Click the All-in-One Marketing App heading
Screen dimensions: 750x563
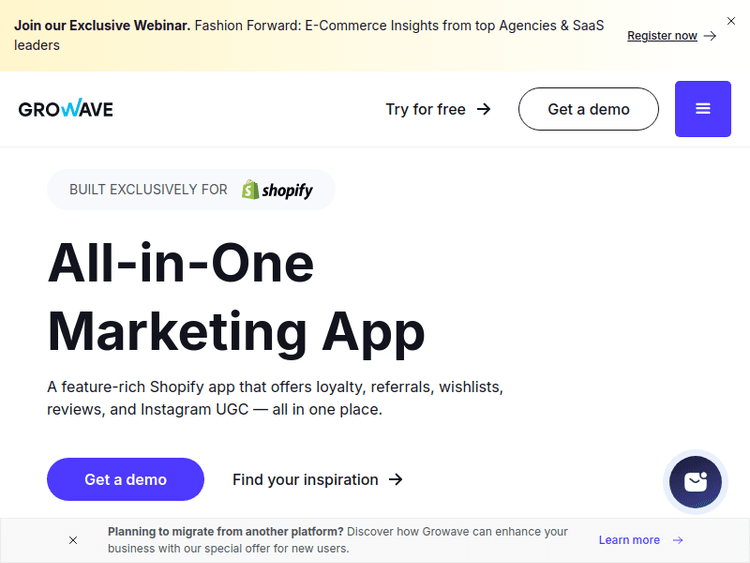tap(236, 297)
